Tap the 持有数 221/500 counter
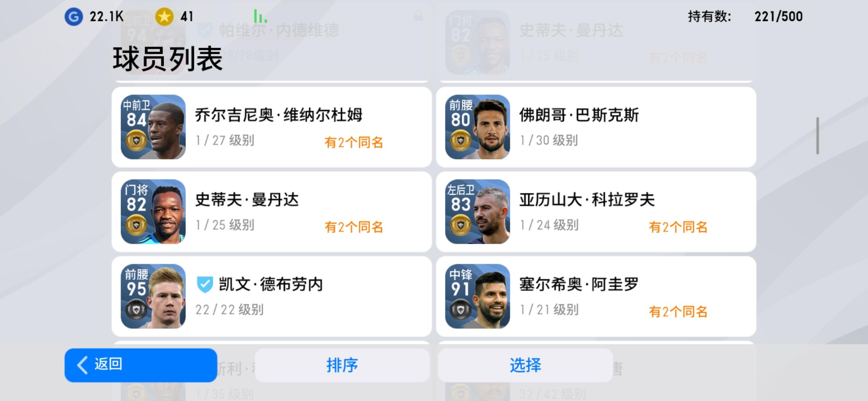This screenshot has width=868, height=401. 745,16
